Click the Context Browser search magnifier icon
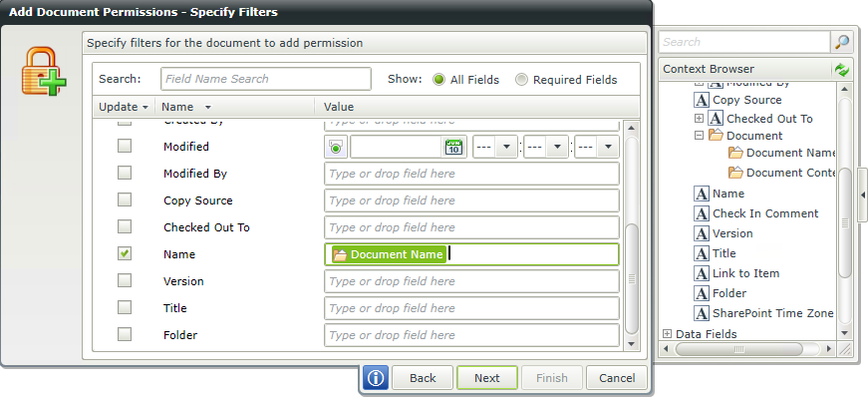 click(x=841, y=42)
